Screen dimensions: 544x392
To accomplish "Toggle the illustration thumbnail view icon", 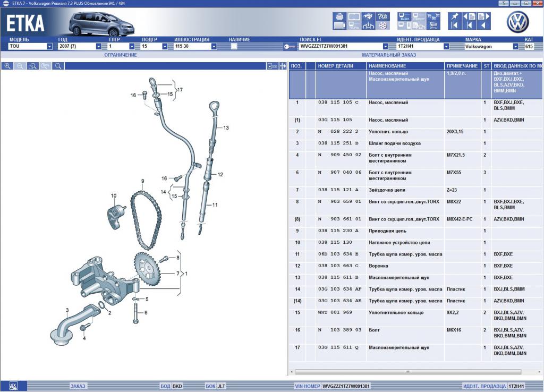I will tap(273, 66).
